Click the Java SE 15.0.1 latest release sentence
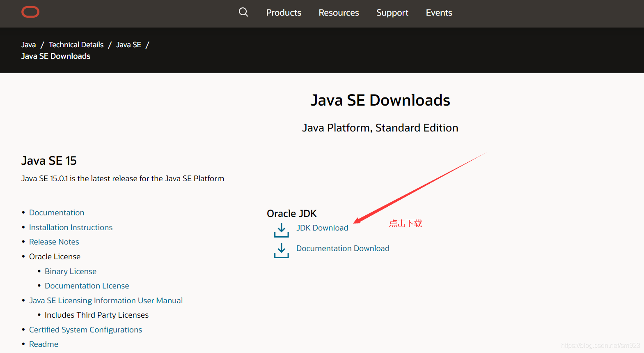This screenshot has width=644, height=353. pyautogui.click(x=123, y=178)
